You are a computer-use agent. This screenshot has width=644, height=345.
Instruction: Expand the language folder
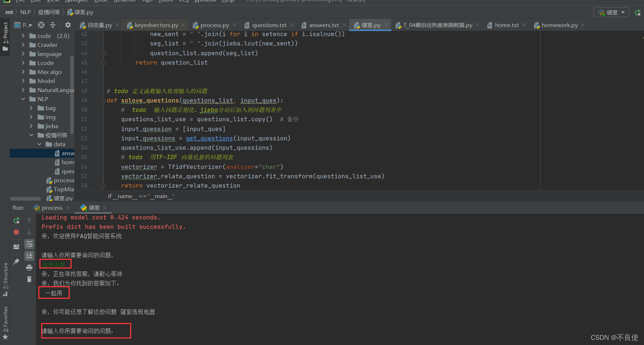point(23,54)
